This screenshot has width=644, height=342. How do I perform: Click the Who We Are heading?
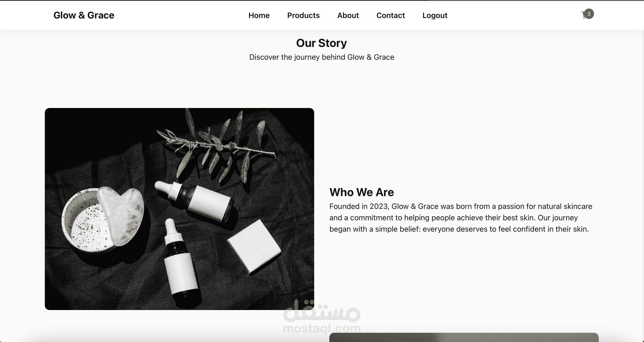point(362,192)
